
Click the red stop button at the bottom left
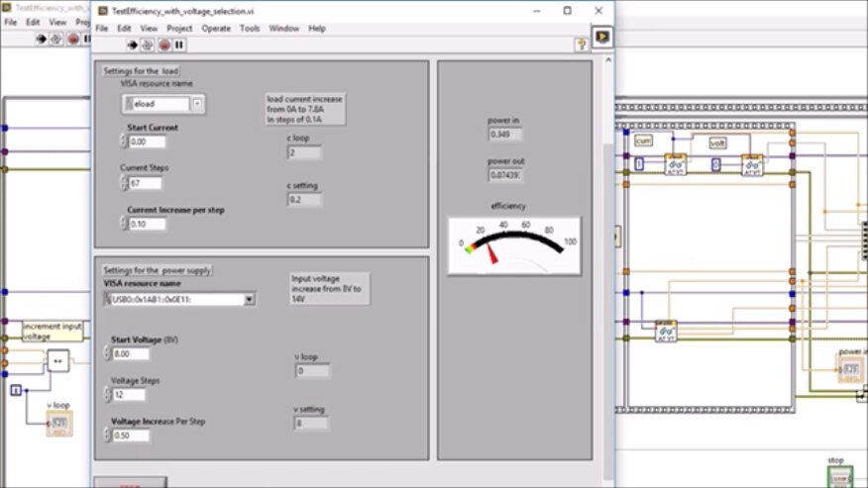[x=130, y=483]
